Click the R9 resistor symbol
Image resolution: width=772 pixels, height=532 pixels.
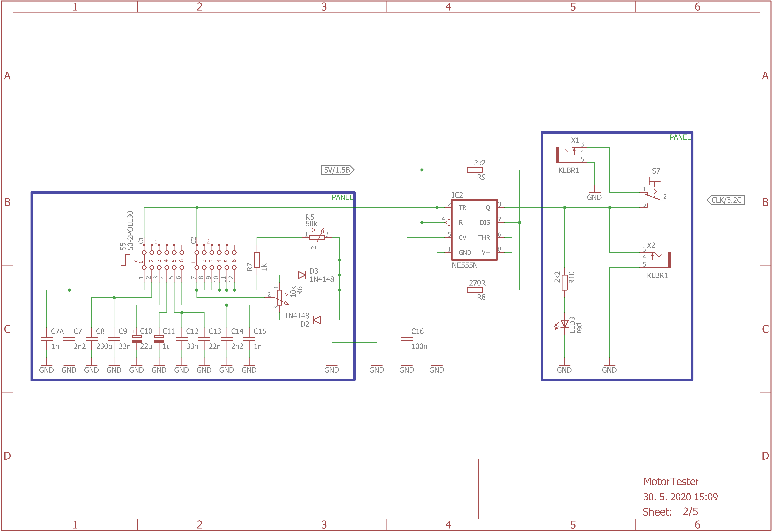pyautogui.click(x=474, y=170)
